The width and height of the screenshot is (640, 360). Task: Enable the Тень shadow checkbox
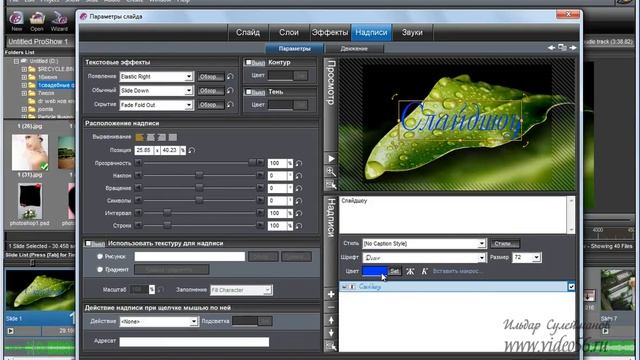(248, 92)
